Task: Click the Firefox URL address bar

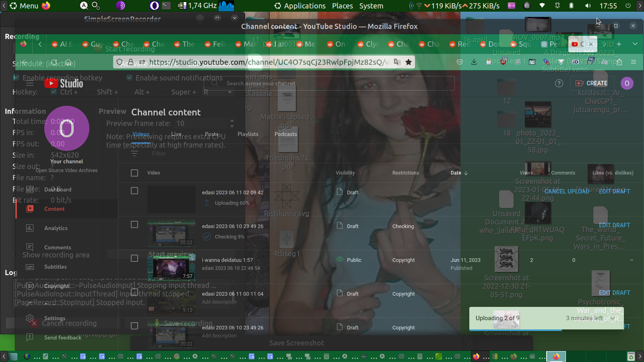Action: pos(264,62)
